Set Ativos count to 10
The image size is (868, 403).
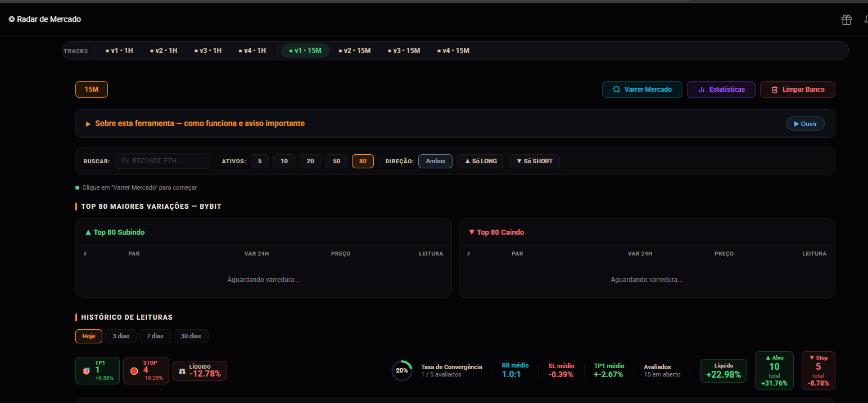pyautogui.click(x=284, y=162)
